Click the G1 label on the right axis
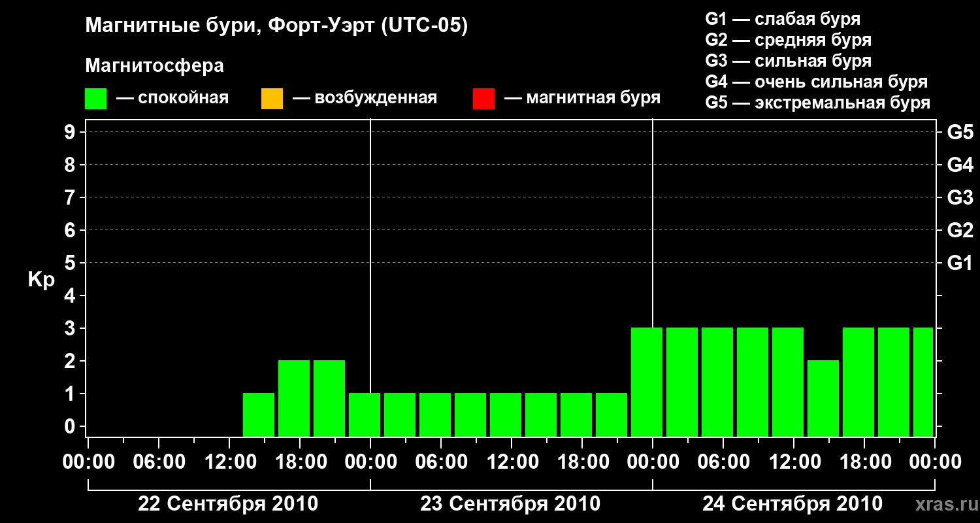 (960, 263)
